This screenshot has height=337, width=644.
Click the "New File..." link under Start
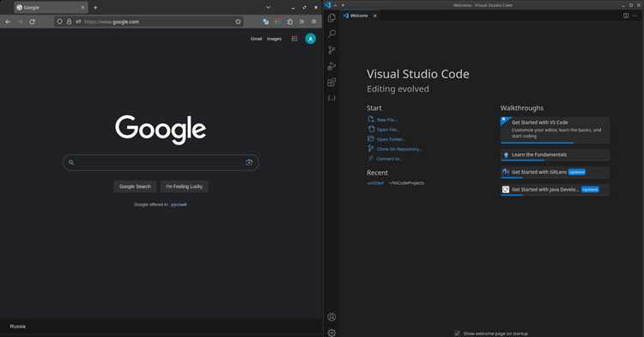point(387,119)
